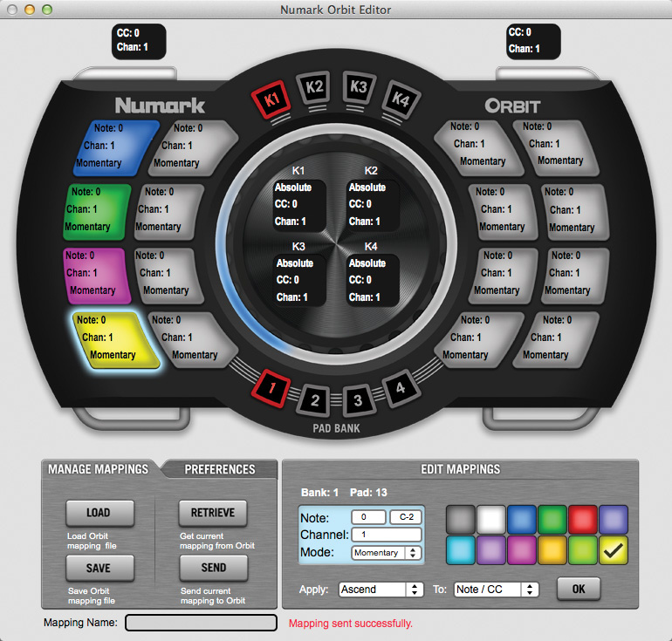
Task: Switch to the Preferences tab
Action: tap(220, 469)
